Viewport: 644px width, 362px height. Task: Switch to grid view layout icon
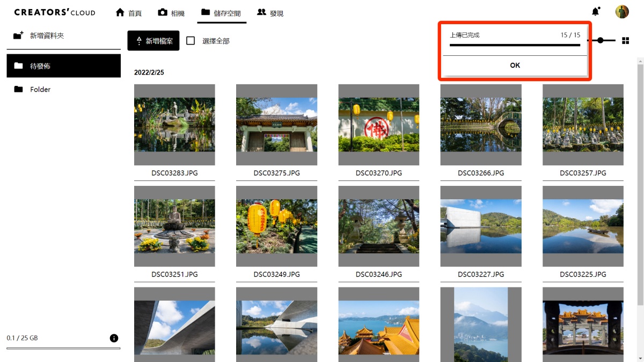pyautogui.click(x=625, y=40)
